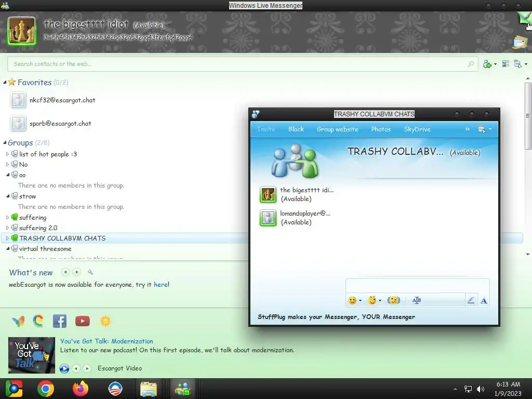Send a nudge with the shaking face
532x399 pixels.
coord(394,300)
